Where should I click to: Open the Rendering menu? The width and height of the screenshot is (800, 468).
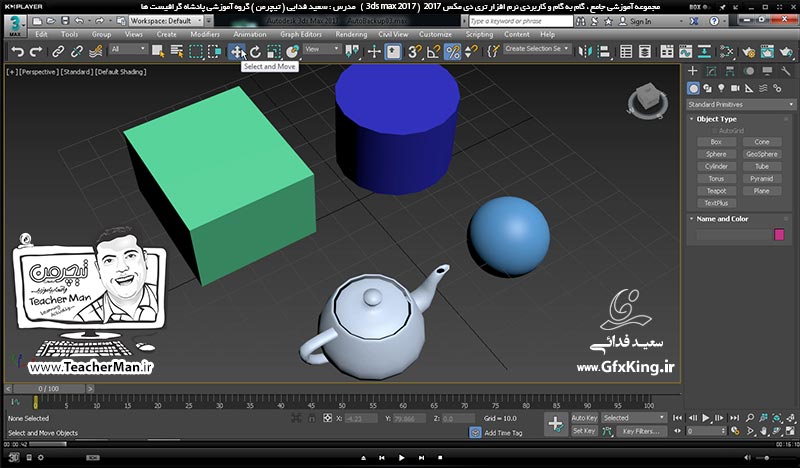pos(351,34)
